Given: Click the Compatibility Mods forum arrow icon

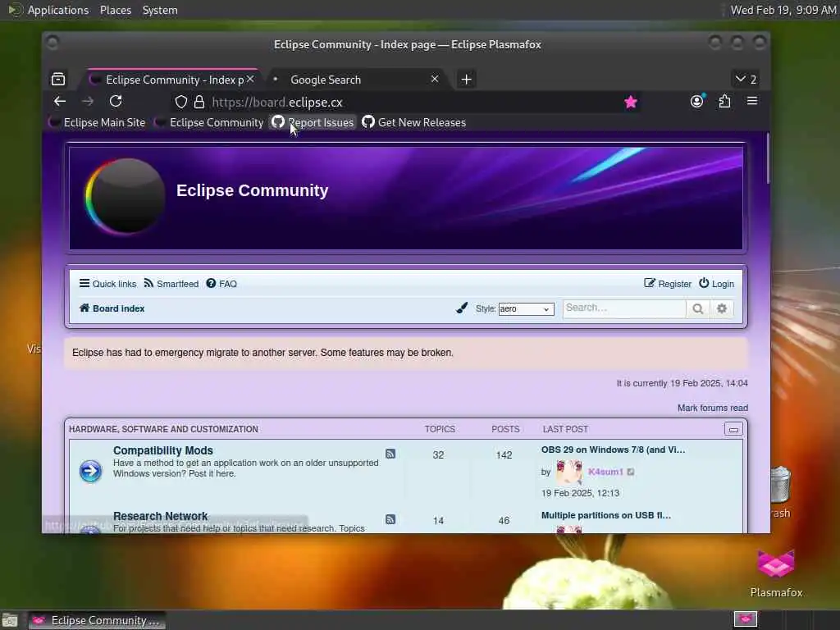Looking at the screenshot, I should 90,471.
